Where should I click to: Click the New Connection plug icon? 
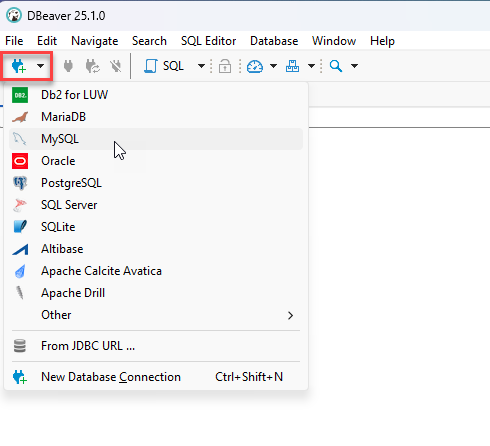pos(19,66)
